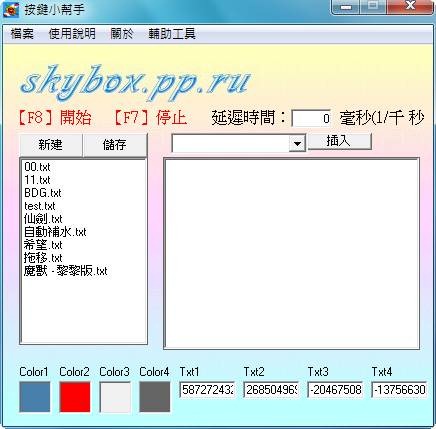The image size is (436, 429).
Task: Click inside the large script editor area
Action: [291, 253]
